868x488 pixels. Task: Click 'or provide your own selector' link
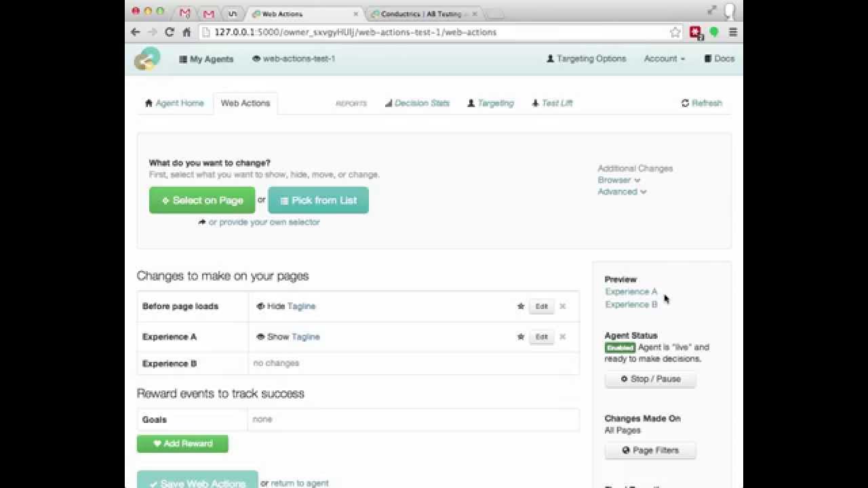point(264,222)
